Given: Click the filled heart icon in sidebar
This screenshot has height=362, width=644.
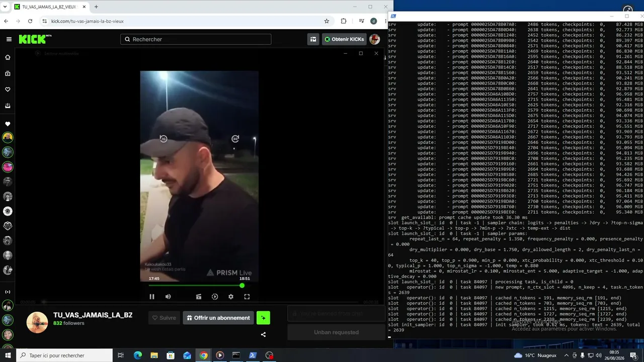Looking at the screenshot, I should (x=8, y=124).
